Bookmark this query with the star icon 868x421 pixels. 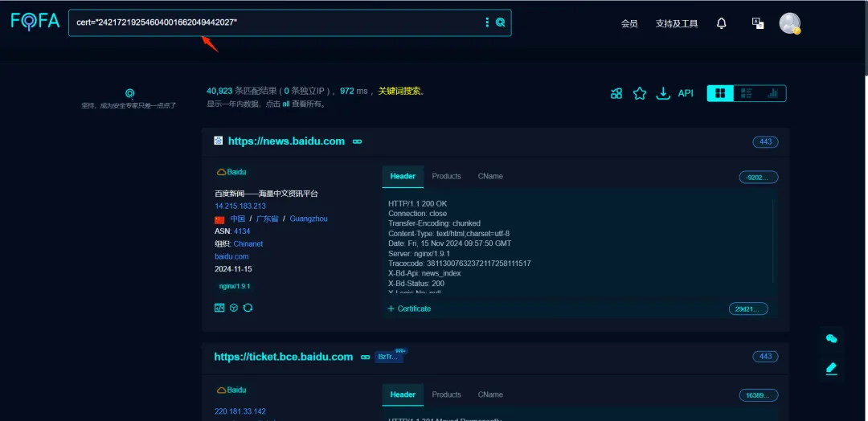[x=640, y=93]
